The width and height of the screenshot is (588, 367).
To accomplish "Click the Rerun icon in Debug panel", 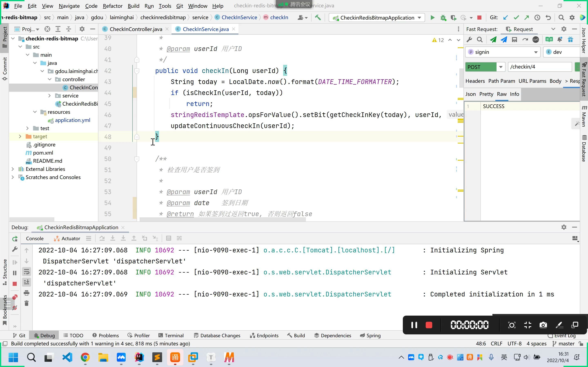I will coord(15,239).
